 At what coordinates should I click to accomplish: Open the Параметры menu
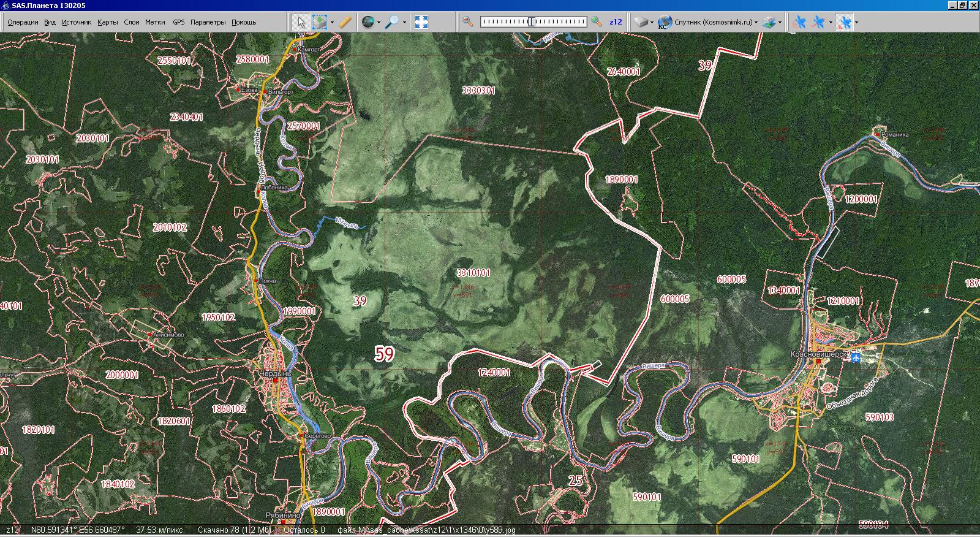point(208,22)
